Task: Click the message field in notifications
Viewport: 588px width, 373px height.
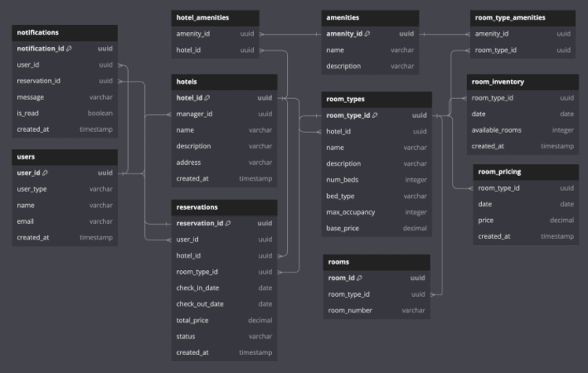Action: tap(65, 97)
